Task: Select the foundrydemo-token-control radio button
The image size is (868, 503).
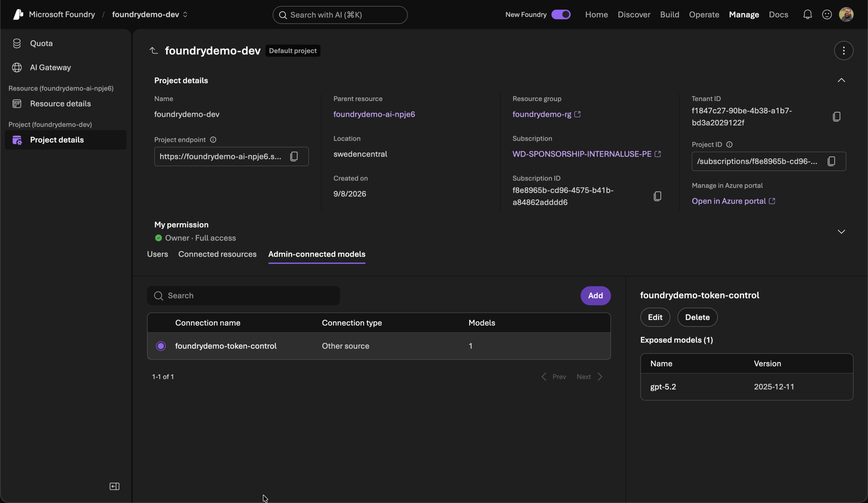Action: point(160,346)
